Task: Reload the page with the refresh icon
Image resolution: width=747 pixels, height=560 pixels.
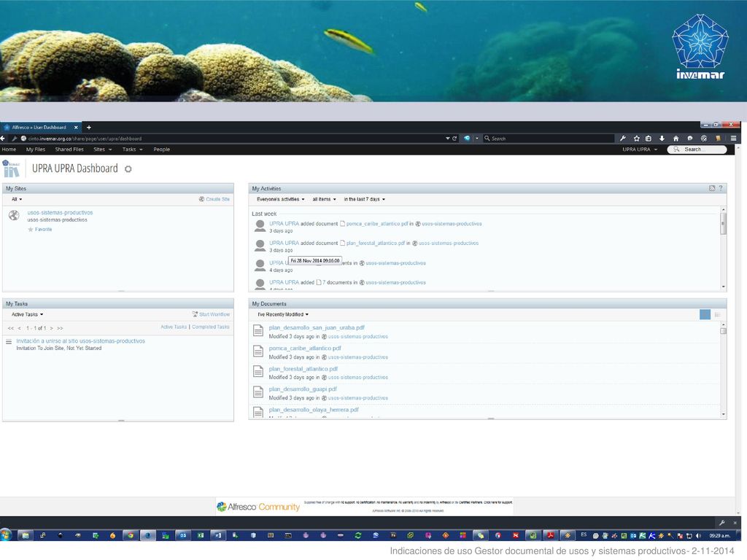Action: pyautogui.click(x=454, y=138)
